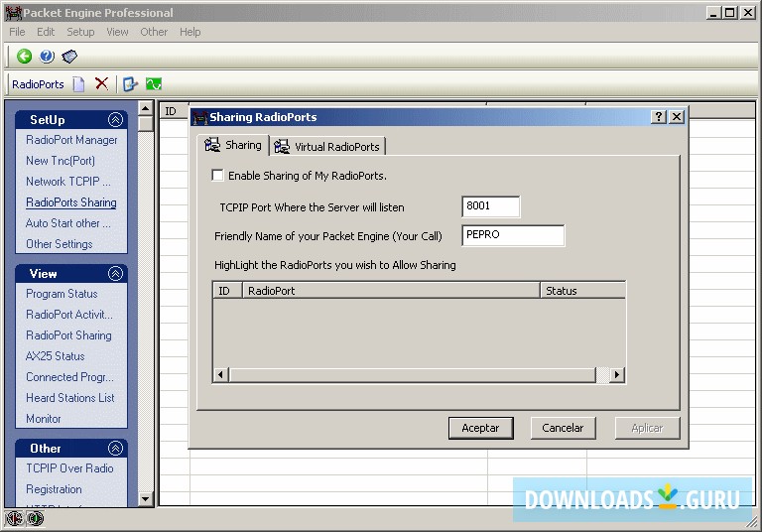Close the Sharing RadioPorts dialog

pos(677,117)
